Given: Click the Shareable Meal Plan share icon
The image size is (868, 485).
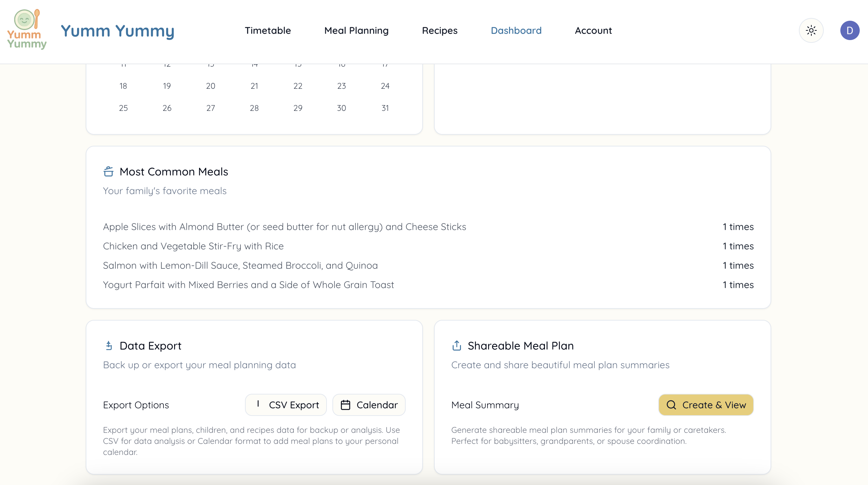Looking at the screenshot, I should coord(456,345).
